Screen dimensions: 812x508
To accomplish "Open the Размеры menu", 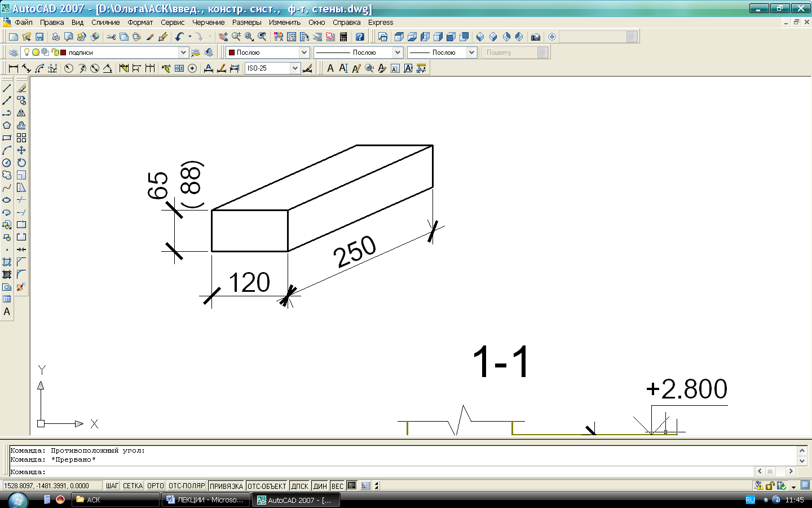I will [246, 23].
